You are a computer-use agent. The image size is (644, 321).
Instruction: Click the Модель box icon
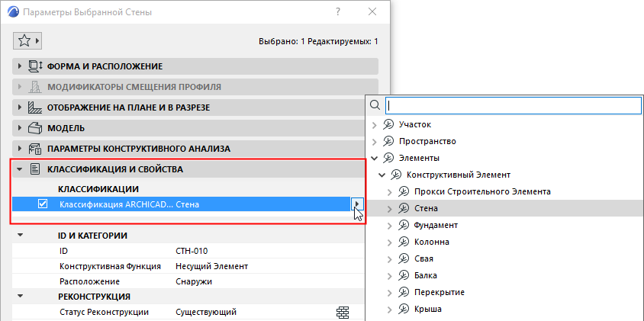click(35, 128)
